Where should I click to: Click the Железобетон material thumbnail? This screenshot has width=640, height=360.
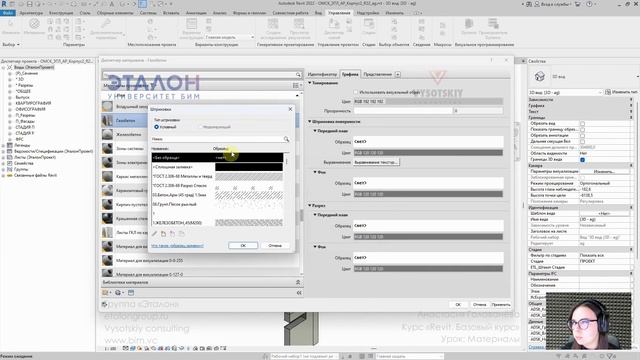point(107,135)
